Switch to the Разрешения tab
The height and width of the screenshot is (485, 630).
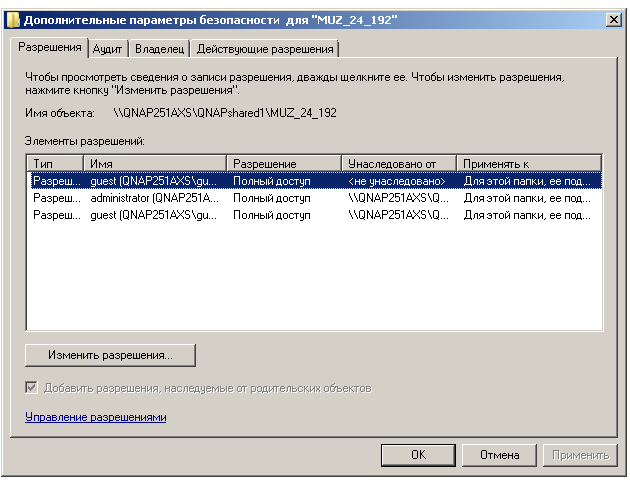tap(50, 48)
